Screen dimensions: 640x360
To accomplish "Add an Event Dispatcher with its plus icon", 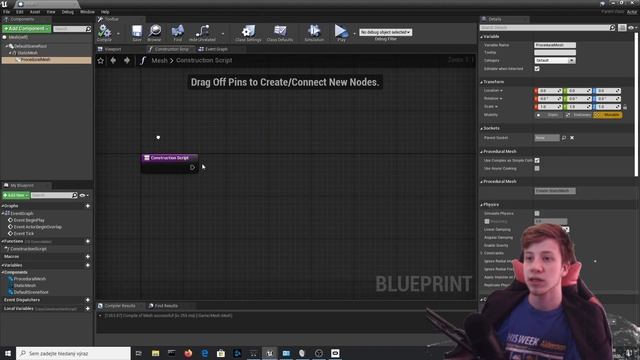I will 88,300.
